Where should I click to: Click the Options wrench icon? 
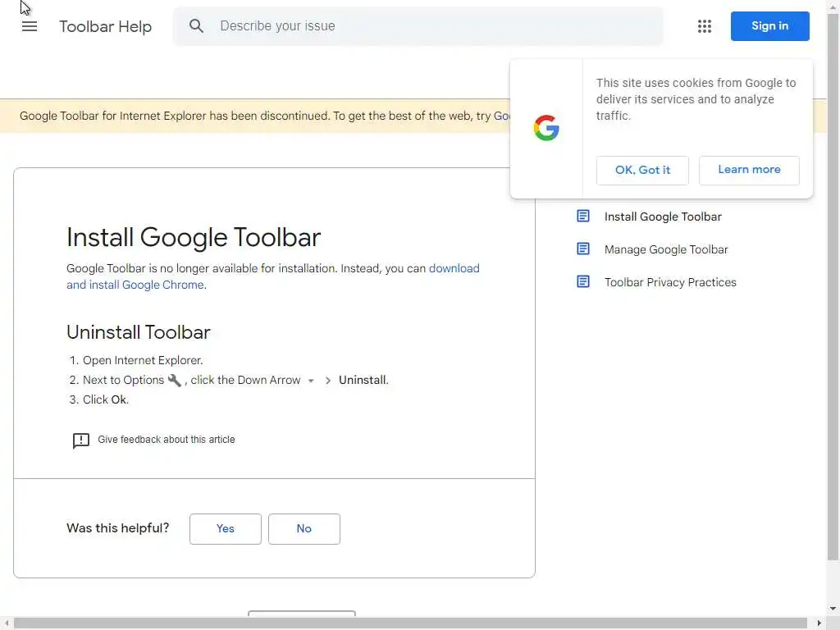pyautogui.click(x=174, y=381)
